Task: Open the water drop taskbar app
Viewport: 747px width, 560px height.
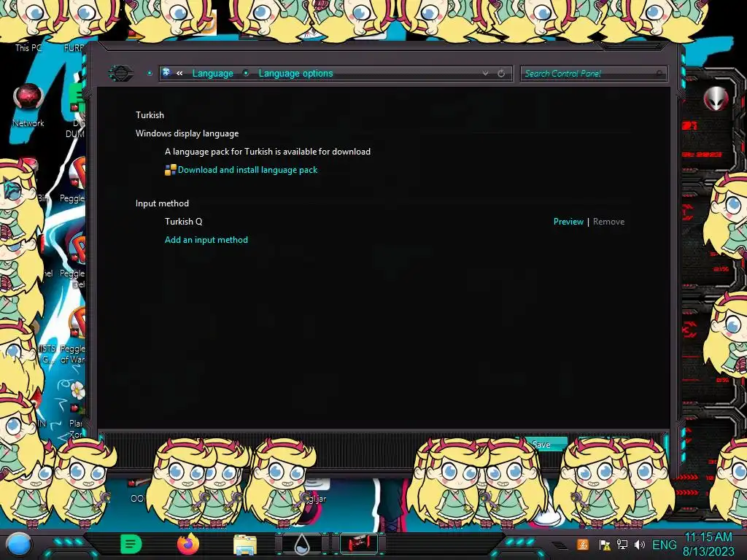Action: coord(301,544)
